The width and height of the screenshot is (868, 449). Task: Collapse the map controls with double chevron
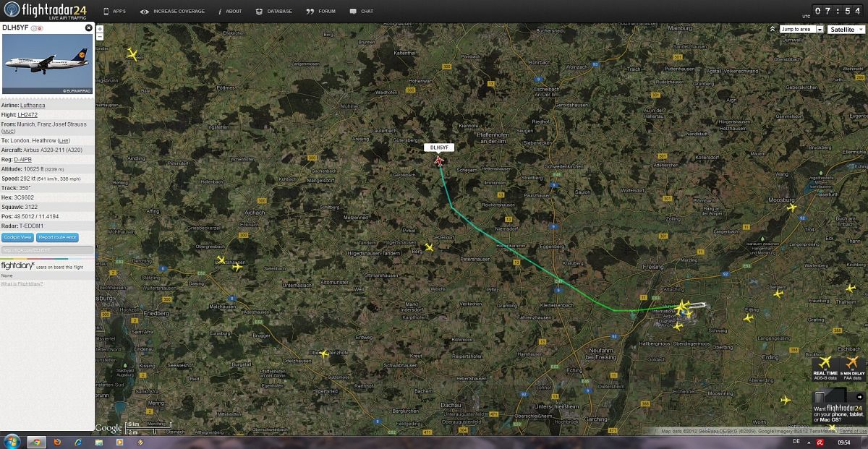773,29
